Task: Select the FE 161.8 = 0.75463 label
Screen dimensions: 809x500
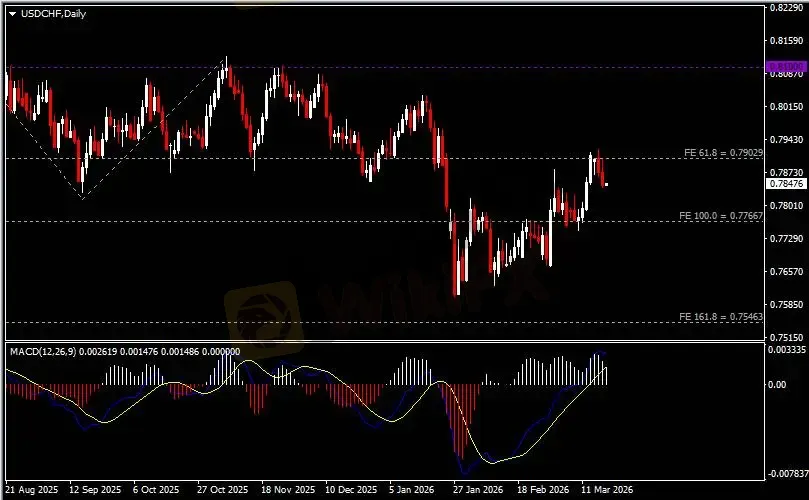Action: click(721, 317)
